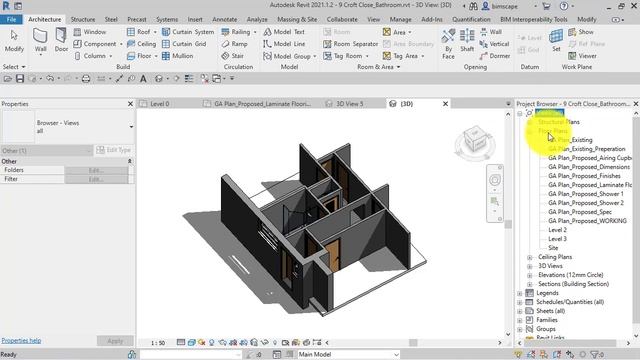Save the project with the quick access Save icon

pyautogui.click(x=20, y=78)
